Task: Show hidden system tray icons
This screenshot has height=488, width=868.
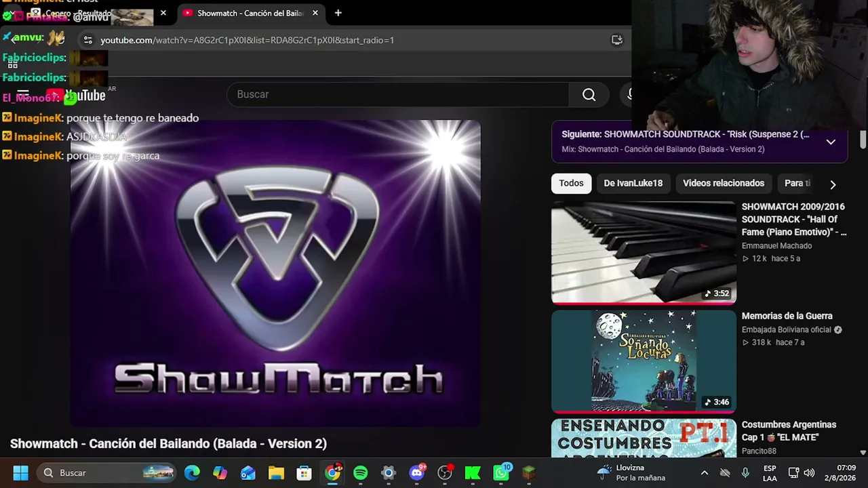Action: (x=705, y=473)
